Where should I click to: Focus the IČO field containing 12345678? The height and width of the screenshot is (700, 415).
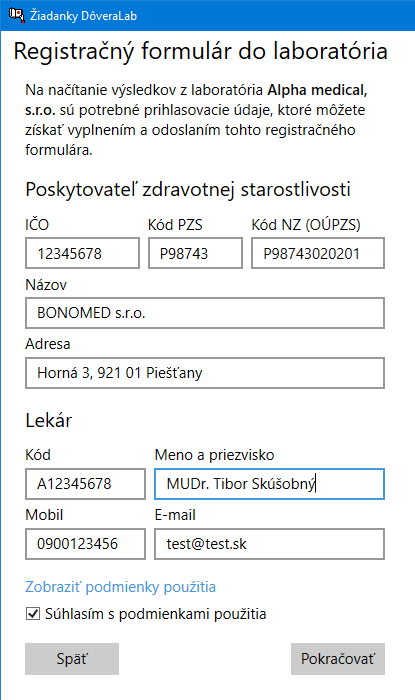point(83,253)
